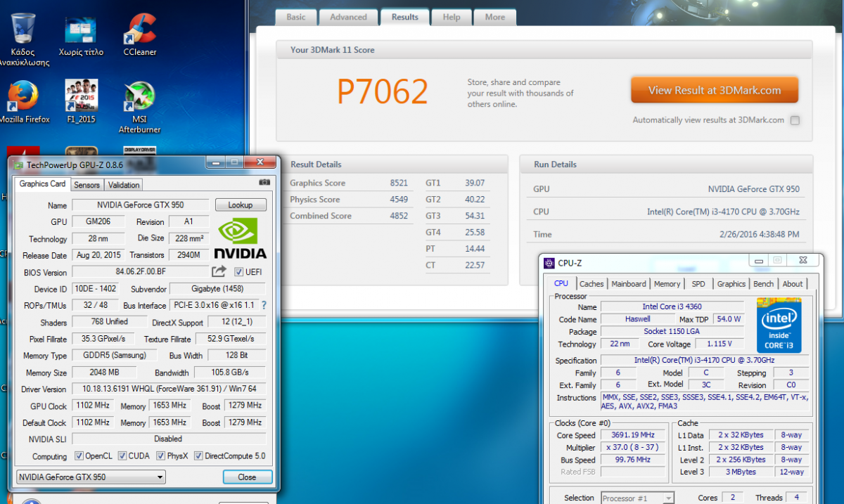Open the Graphics tab in CPU-Z

point(731,284)
